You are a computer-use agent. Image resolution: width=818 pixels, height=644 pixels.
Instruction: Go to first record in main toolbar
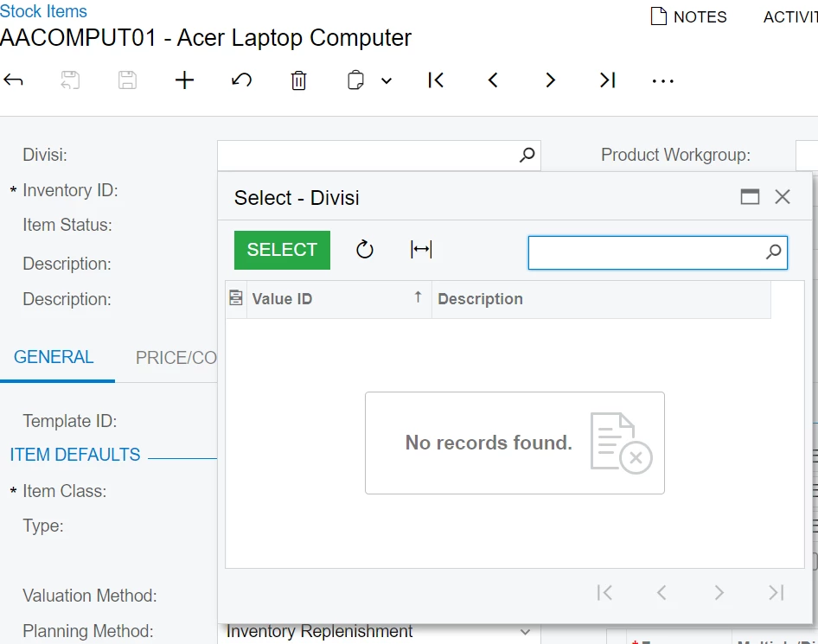pos(436,80)
